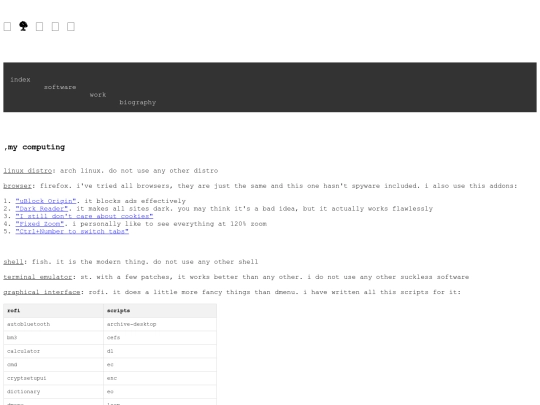
Task: Select the "calculator" table cell
Action: pyautogui.click(x=53, y=351)
